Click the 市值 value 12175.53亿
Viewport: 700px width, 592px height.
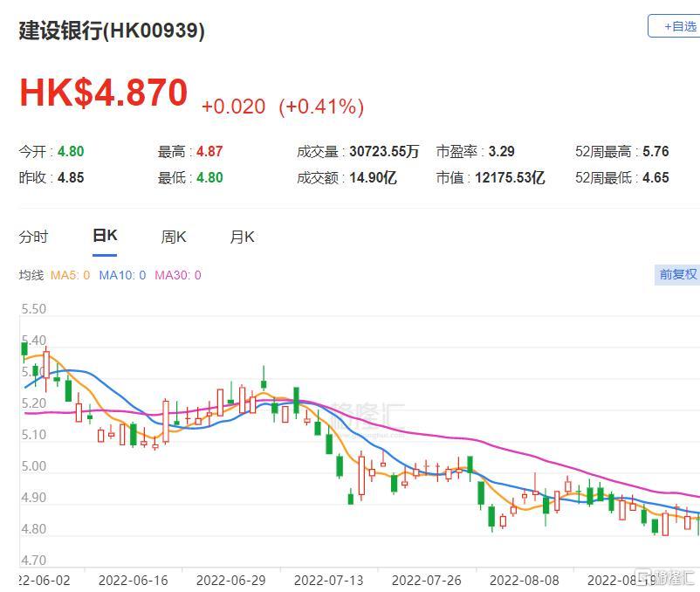510,178
